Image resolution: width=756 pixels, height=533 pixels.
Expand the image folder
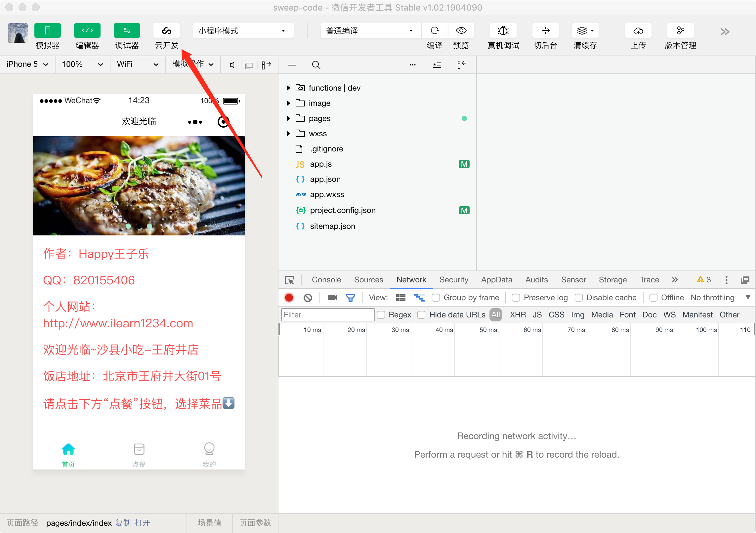click(288, 103)
